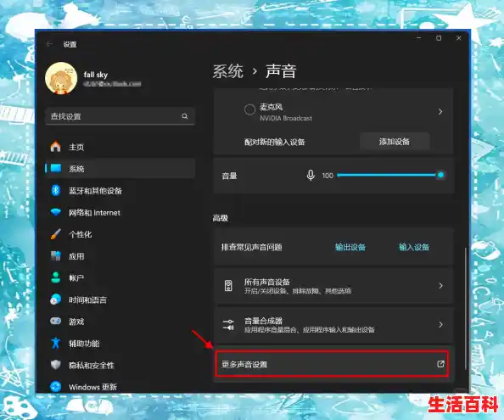Close the 设置 window
The width and height of the screenshot is (504, 420).
click(459, 38)
